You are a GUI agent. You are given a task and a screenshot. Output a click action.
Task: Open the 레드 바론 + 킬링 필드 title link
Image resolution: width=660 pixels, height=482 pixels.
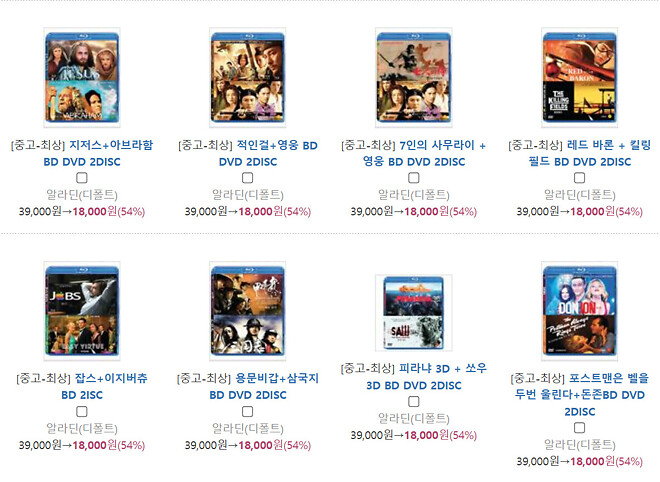[589, 153]
